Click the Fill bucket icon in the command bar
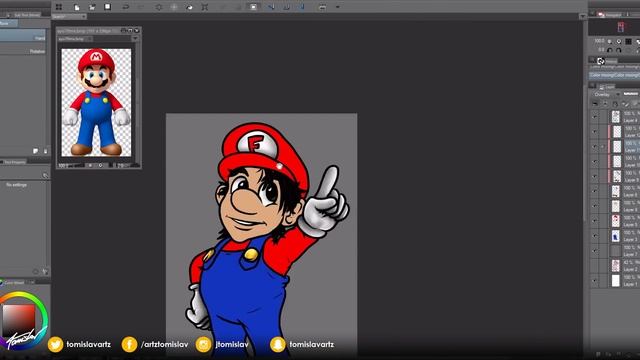Screen dimensions: 640x360 click(189, 7)
